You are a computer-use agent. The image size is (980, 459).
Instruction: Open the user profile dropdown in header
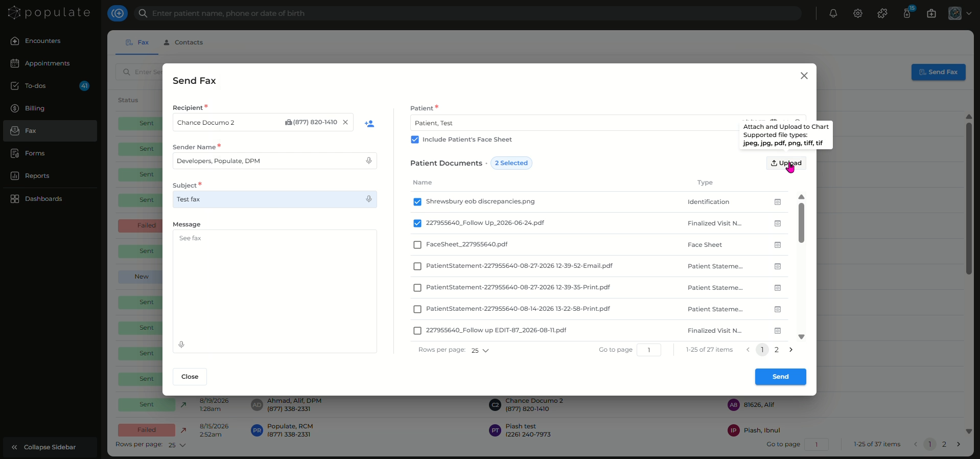pos(960,14)
